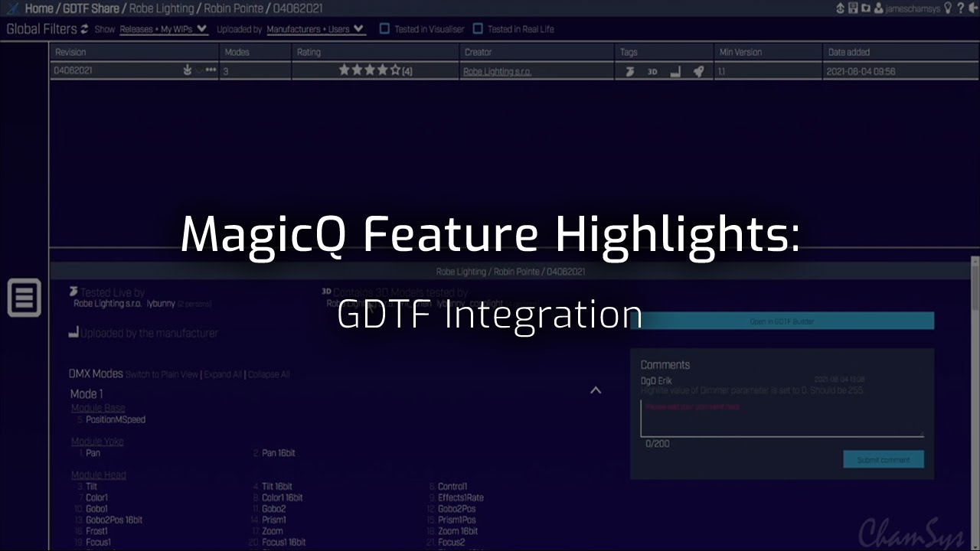Open Robe Lighting s.r.o. creator link
Screen dimensions: 980x551
pyautogui.click(x=497, y=71)
